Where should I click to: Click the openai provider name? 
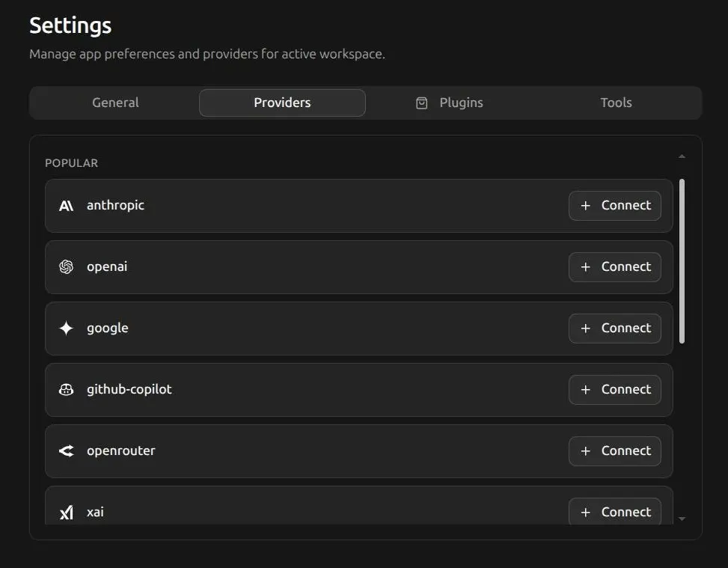(107, 266)
